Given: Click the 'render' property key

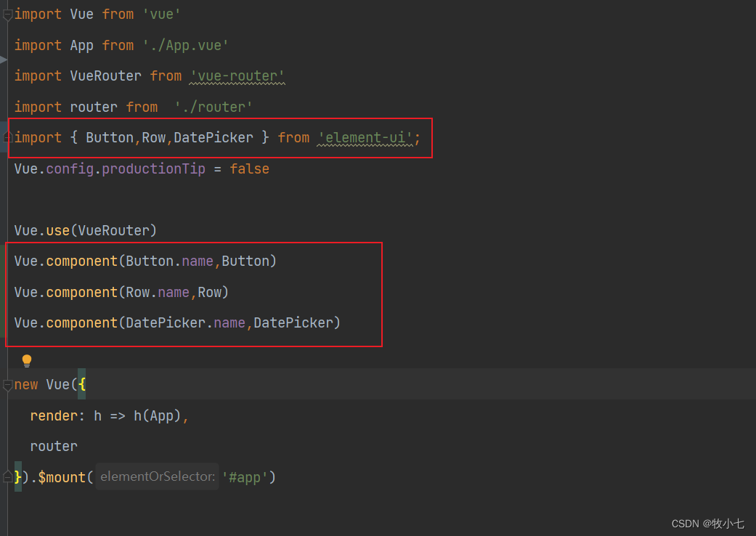Looking at the screenshot, I should pyautogui.click(x=54, y=415).
